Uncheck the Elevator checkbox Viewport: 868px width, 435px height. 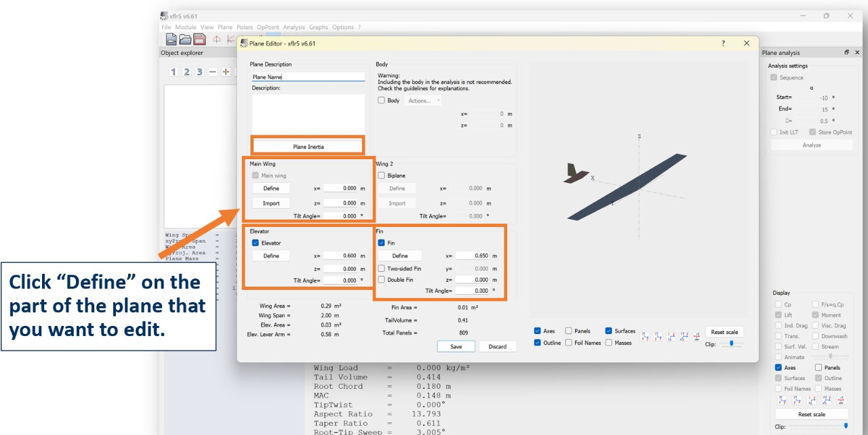coord(255,243)
